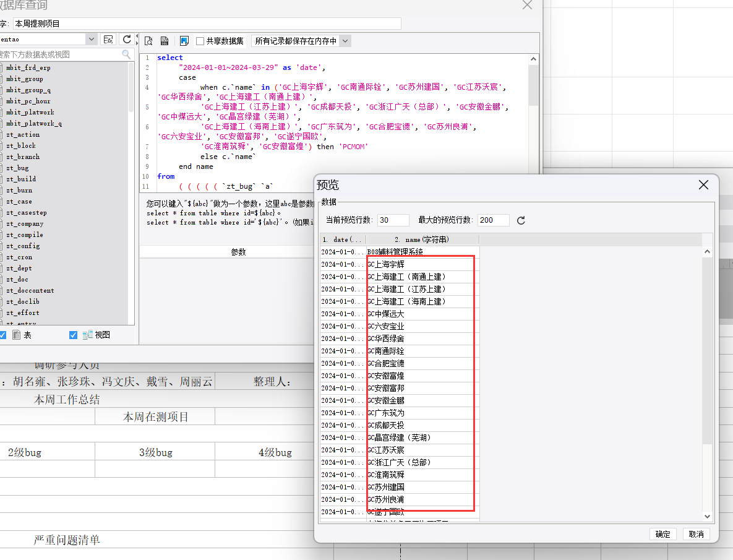Select the zt_casestep table
The height and width of the screenshot is (560, 733).
pyautogui.click(x=26, y=213)
